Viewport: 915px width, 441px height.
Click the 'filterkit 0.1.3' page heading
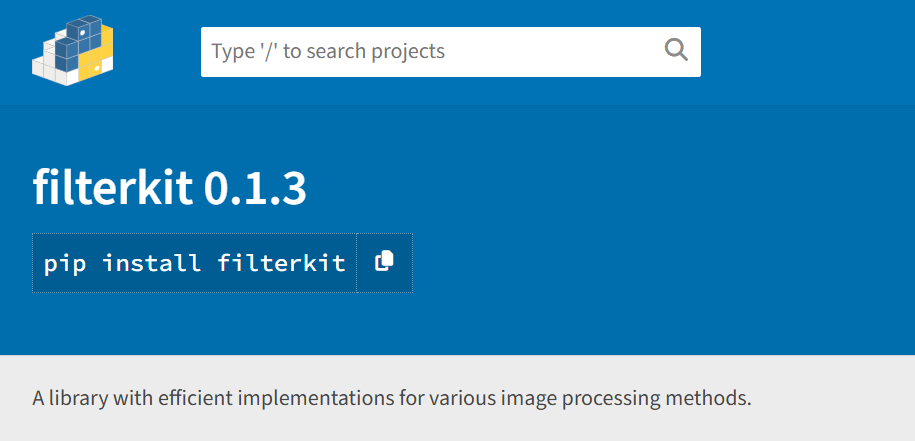(x=169, y=188)
